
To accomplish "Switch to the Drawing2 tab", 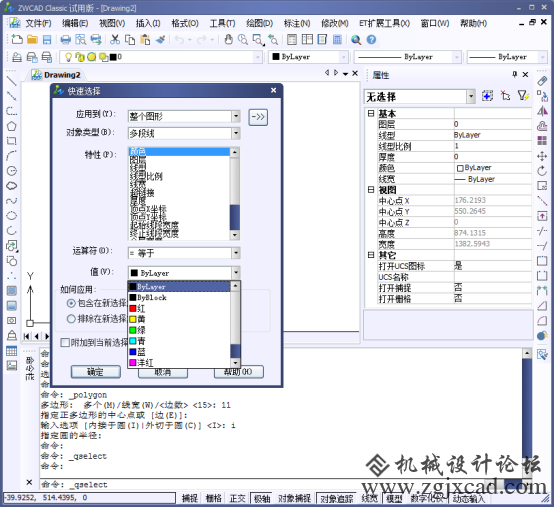I will tap(57, 75).
